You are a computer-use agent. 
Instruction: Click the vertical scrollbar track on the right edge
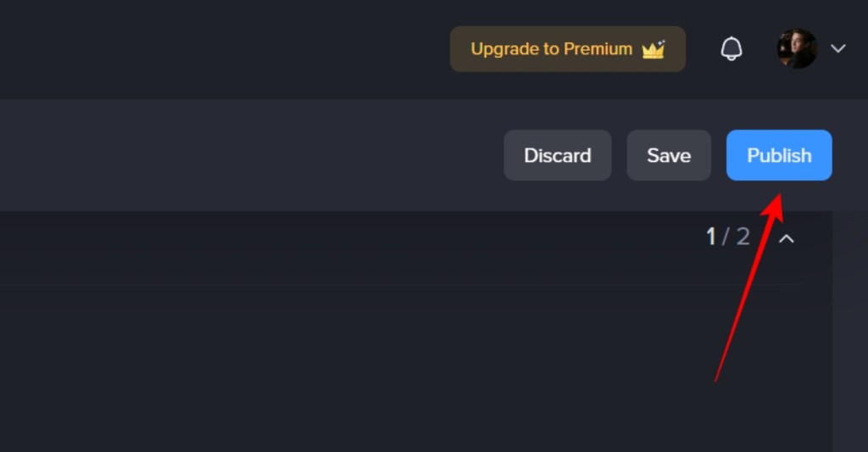[849, 332]
